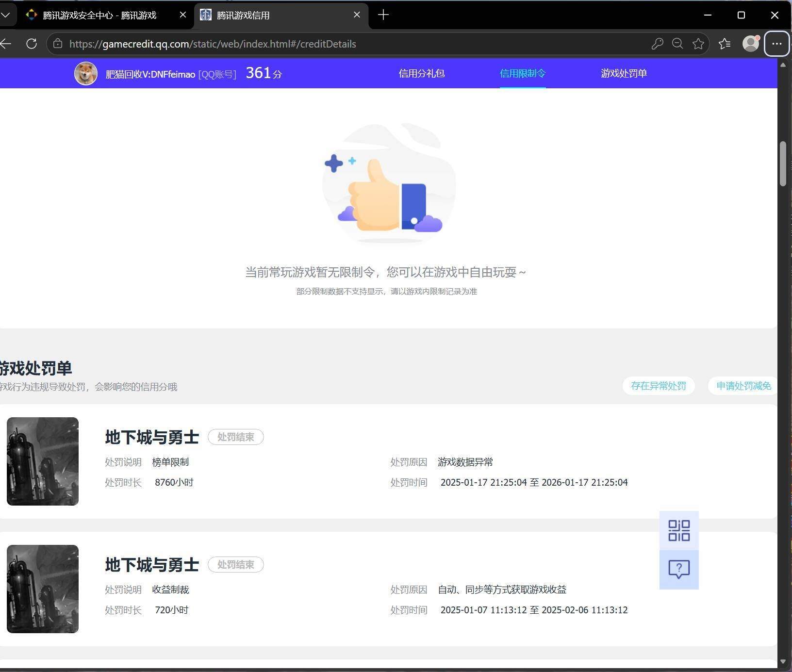Click the browser back arrow
792x672 pixels.
[x=6, y=44]
